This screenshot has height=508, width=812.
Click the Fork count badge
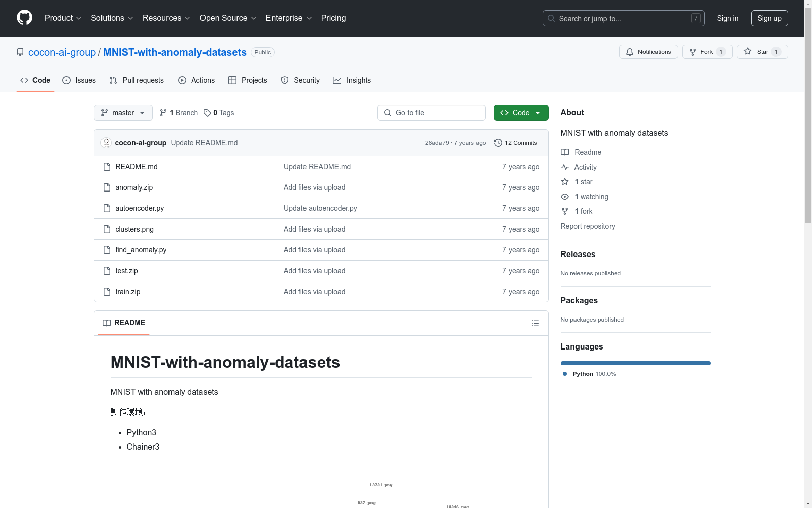(x=721, y=52)
